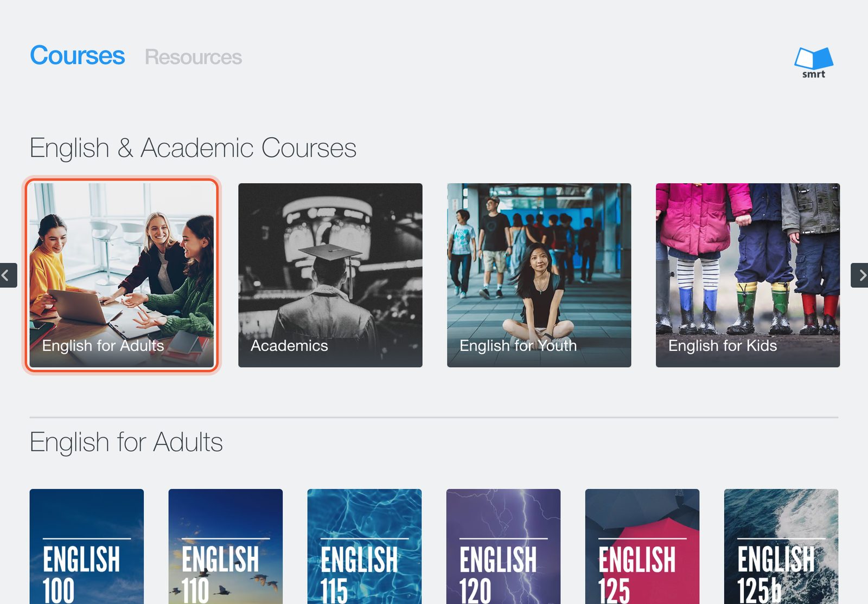The image size is (868, 604).
Task: Open the smrt logo icon
Action: point(814,62)
